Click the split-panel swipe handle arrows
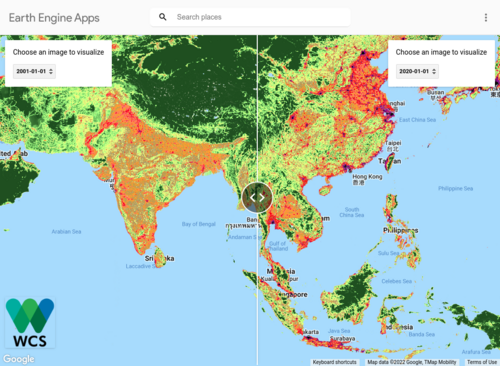This screenshot has width=500, height=366. click(257, 198)
